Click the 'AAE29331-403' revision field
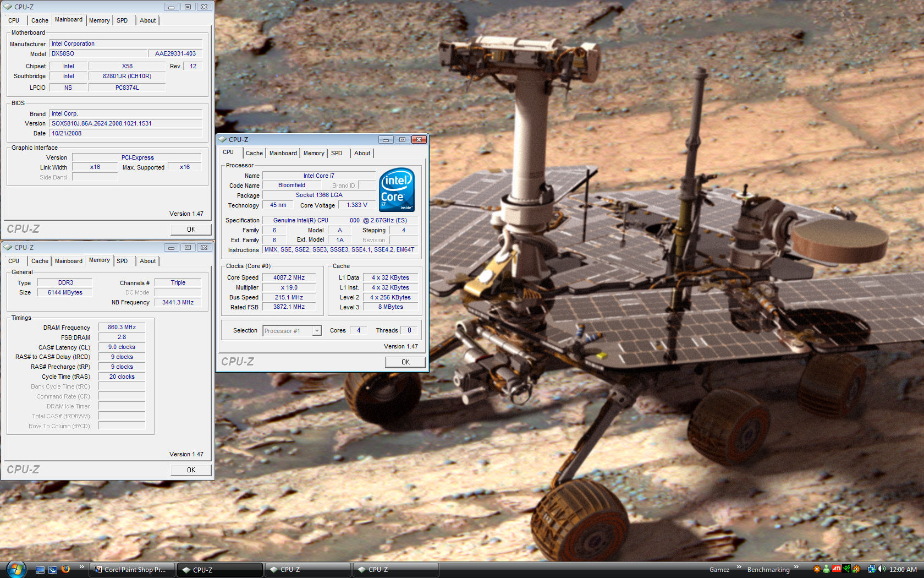Image resolution: width=924 pixels, height=578 pixels. coord(175,53)
